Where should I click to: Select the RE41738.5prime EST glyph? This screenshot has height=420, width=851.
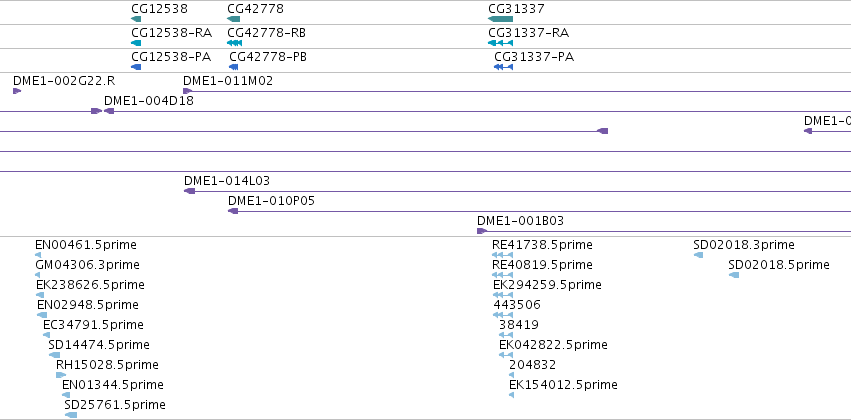pos(503,255)
